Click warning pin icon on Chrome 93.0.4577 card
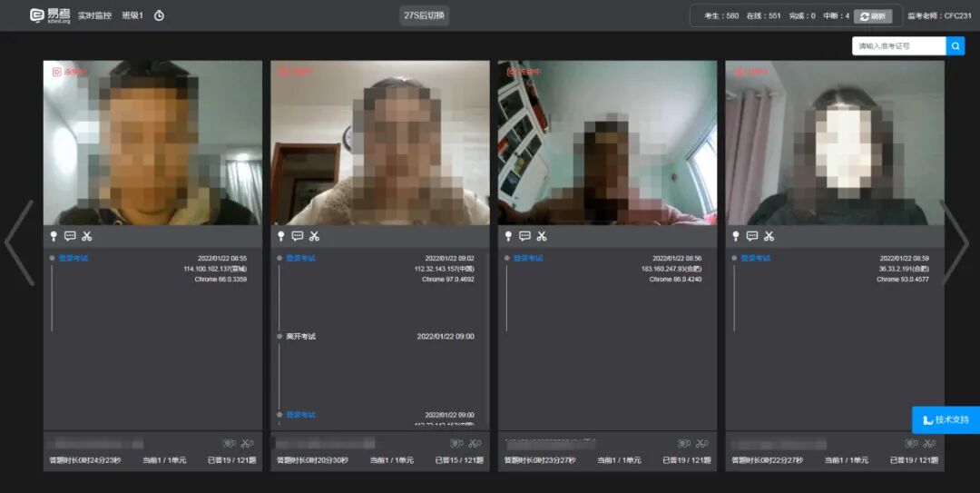This screenshot has width=980, height=493. [736, 236]
